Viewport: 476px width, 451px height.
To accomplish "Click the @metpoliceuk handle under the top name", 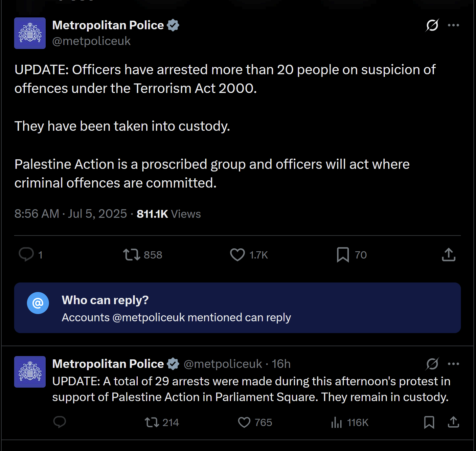I will click(x=91, y=41).
